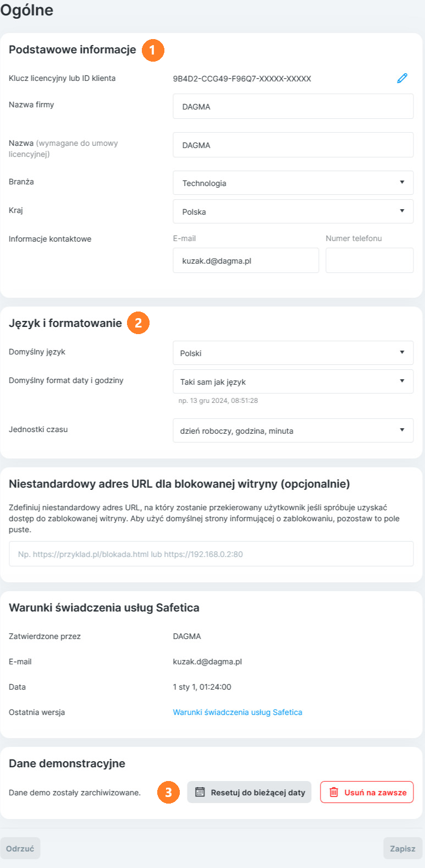Focus the E-mail contact field
425x868 pixels.
246,260
